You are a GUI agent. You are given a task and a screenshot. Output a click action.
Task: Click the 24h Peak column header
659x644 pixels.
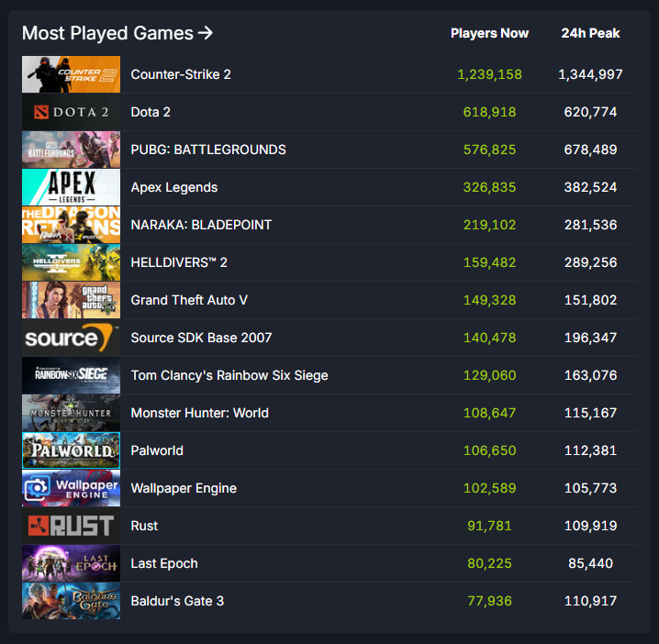590,33
